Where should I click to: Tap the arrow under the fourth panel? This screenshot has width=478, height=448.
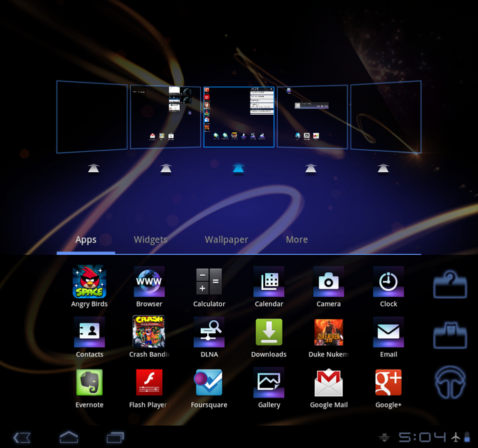(x=311, y=168)
